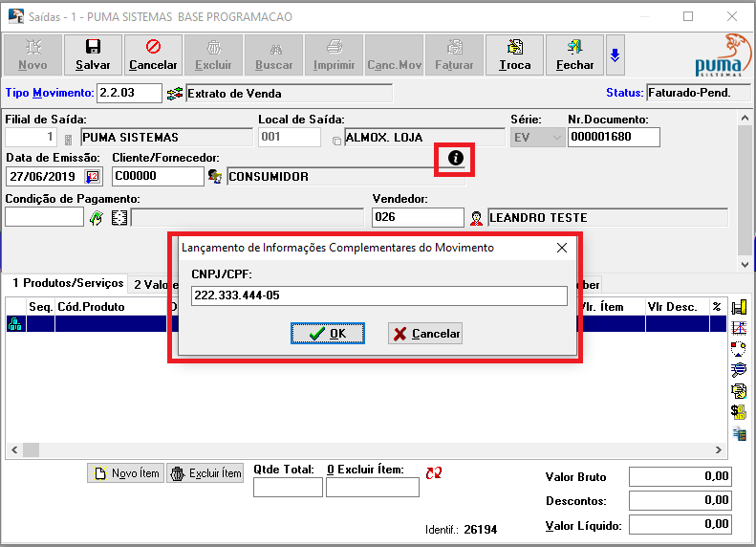756x547 pixels.
Task: Click the payment condition green lookup icon
Action: (x=97, y=218)
